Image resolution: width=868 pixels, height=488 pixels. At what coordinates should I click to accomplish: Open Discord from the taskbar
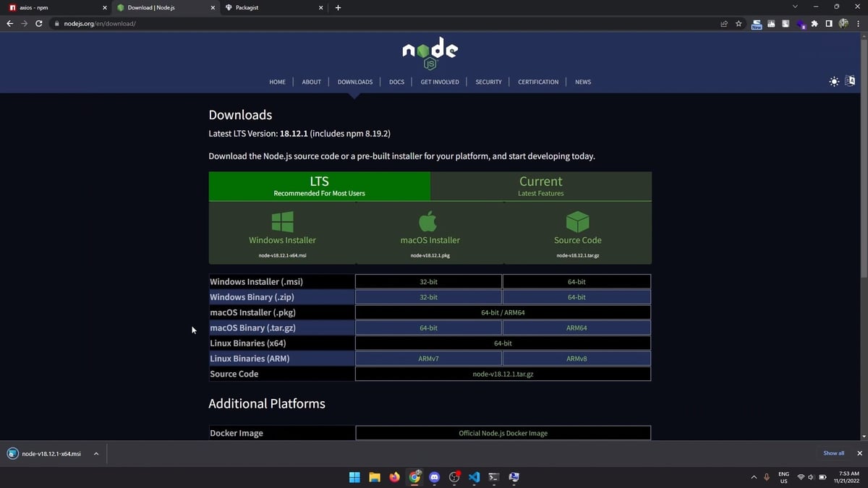click(434, 477)
